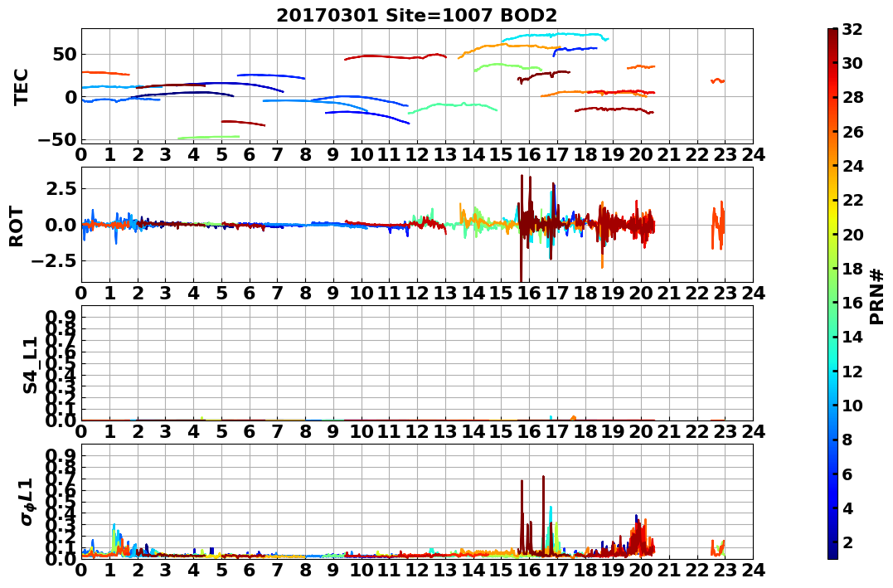This screenshot has width=893, height=588.
Task: Click the light green TEC trace near −50
Action: pos(208,138)
